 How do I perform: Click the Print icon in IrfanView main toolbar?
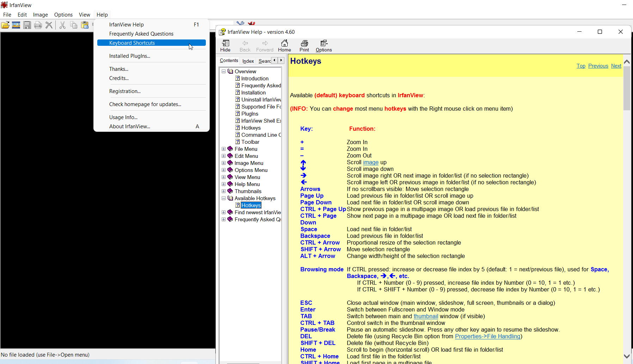pos(38,25)
